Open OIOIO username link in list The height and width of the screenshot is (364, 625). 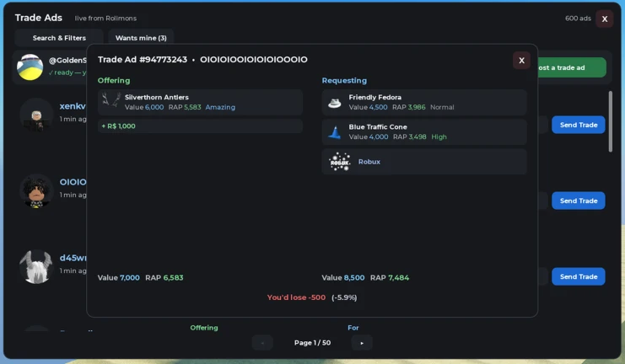tap(73, 182)
